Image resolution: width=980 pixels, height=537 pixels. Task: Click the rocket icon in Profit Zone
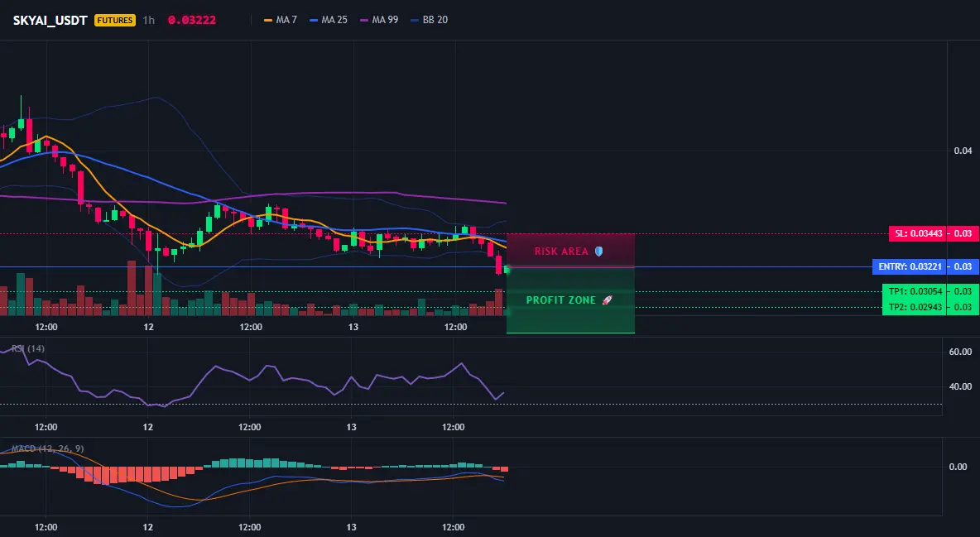[607, 300]
